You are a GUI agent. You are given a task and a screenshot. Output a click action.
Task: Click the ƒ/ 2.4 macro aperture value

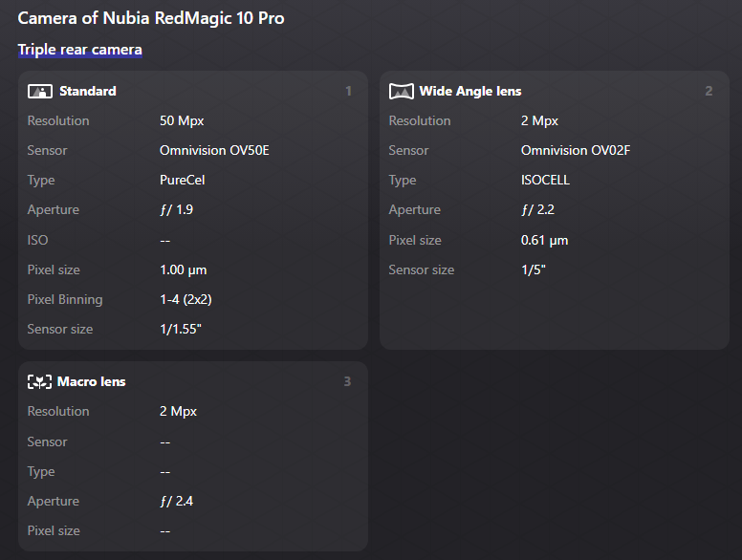[x=177, y=502]
